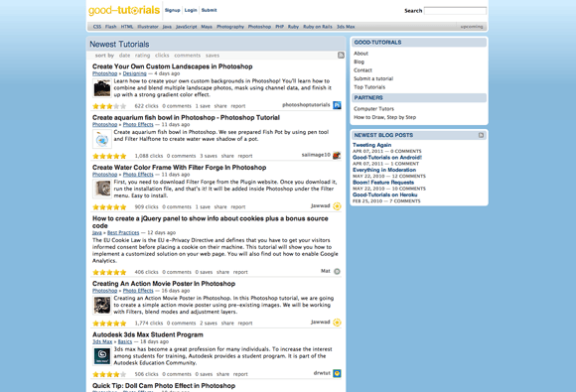Open Top Tutorials sidebar link
The image size is (576, 392).
tap(369, 87)
